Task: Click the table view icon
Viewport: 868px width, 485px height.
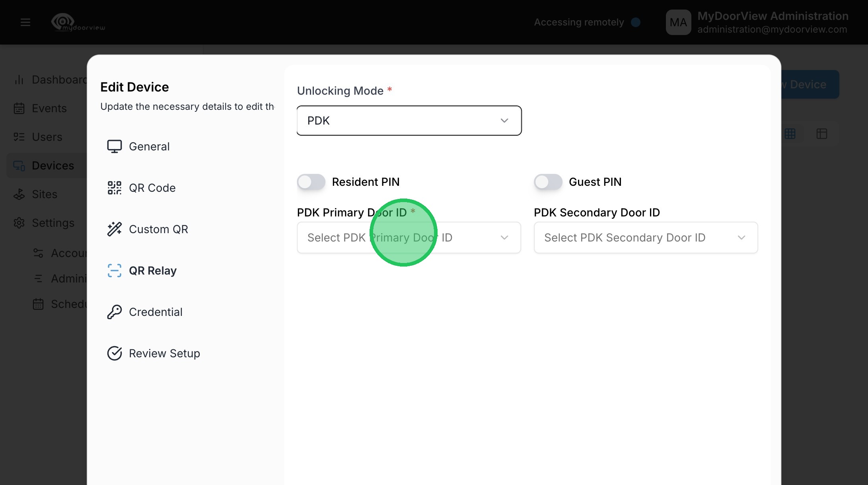Action: [x=822, y=134]
